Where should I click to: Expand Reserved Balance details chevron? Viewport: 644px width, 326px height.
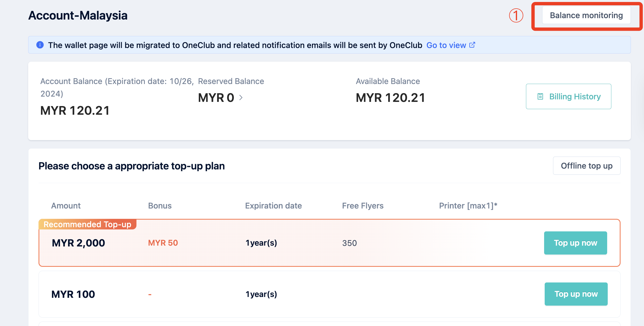[241, 98]
